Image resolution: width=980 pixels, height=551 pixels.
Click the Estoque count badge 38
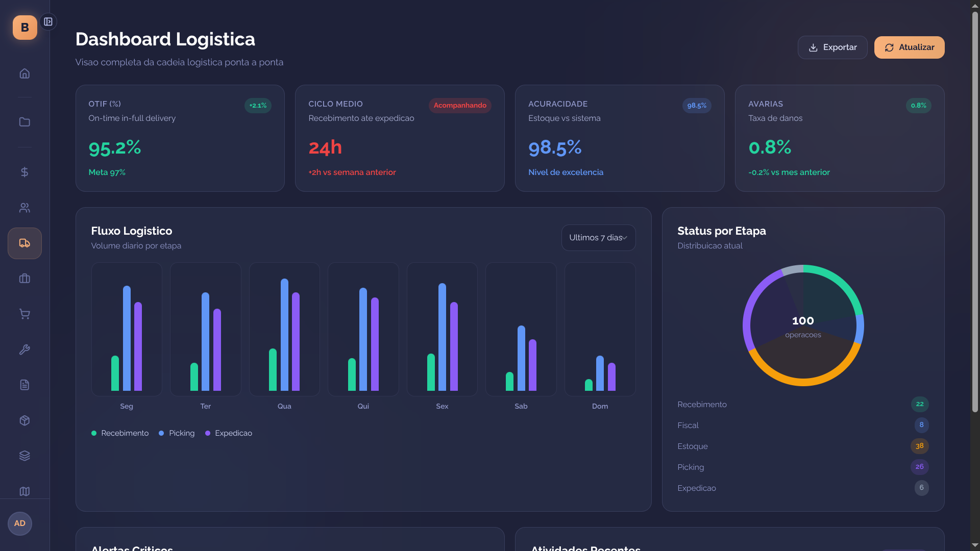point(920,446)
